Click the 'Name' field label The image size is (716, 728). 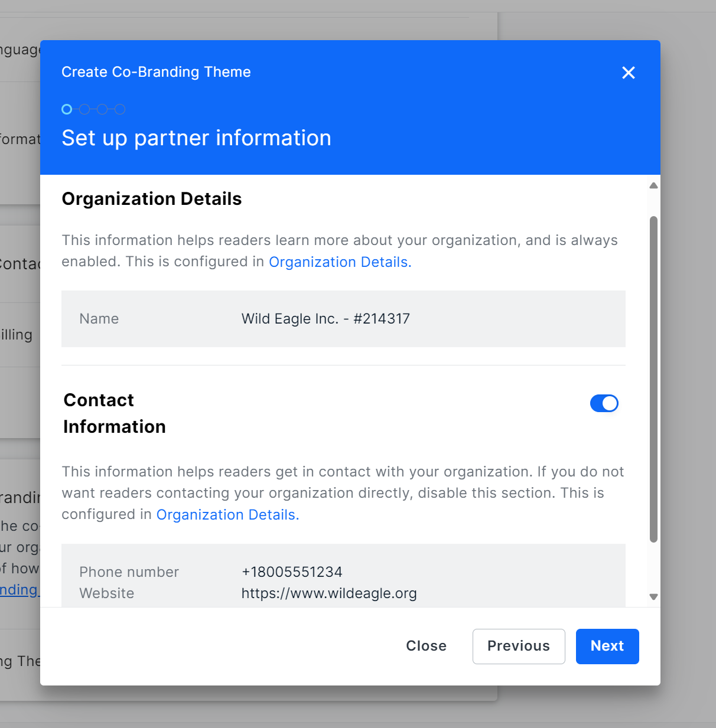point(99,319)
